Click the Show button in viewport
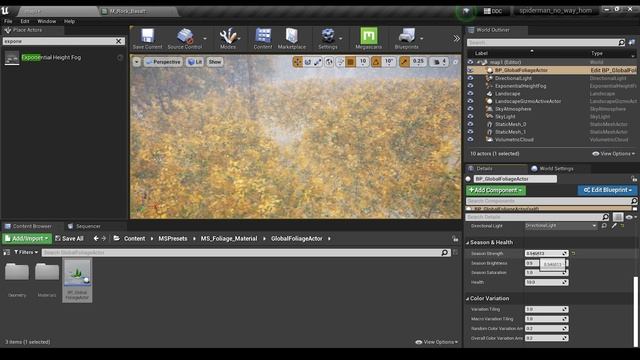 (215, 62)
